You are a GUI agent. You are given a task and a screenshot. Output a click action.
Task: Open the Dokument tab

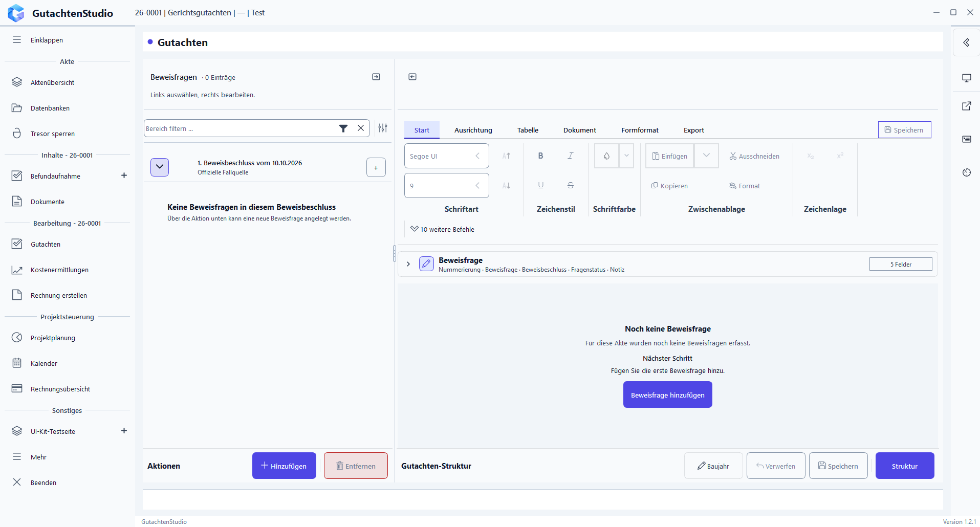click(x=580, y=130)
